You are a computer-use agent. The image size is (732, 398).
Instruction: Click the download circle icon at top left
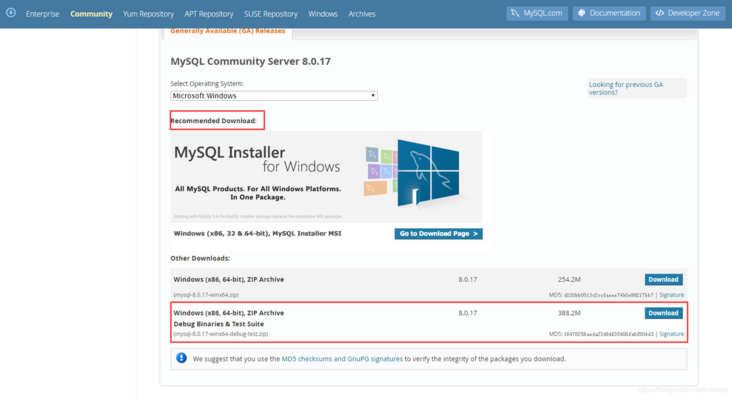[11, 13]
